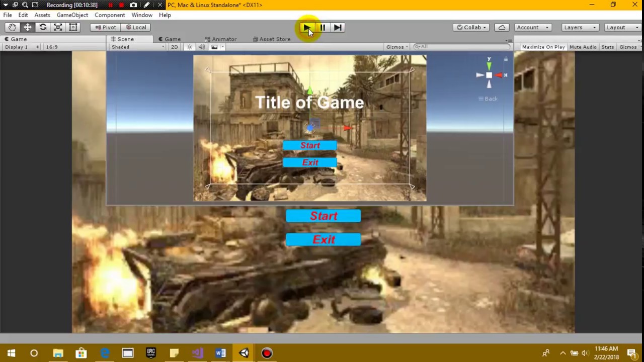Toggle scene audio speaker icon
Screen dimensions: 644x362
(x=202, y=47)
